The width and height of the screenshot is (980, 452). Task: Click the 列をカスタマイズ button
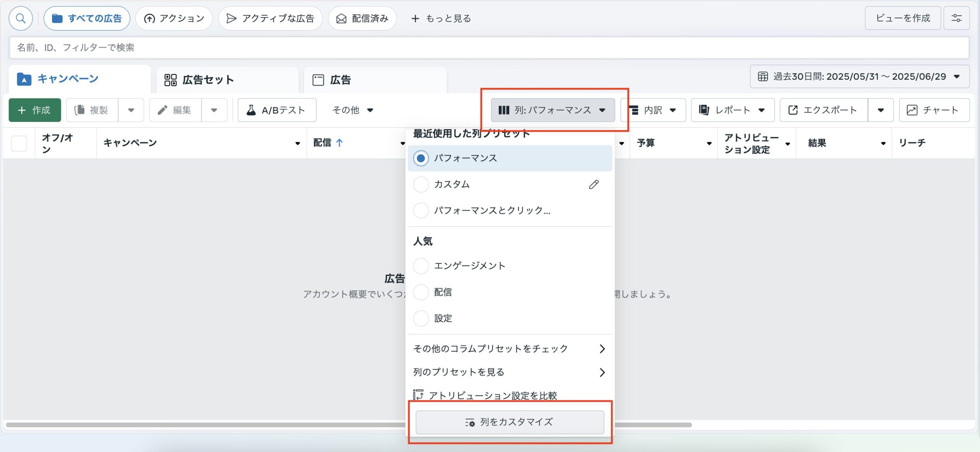pyautogui.click(x=510, y=422)
